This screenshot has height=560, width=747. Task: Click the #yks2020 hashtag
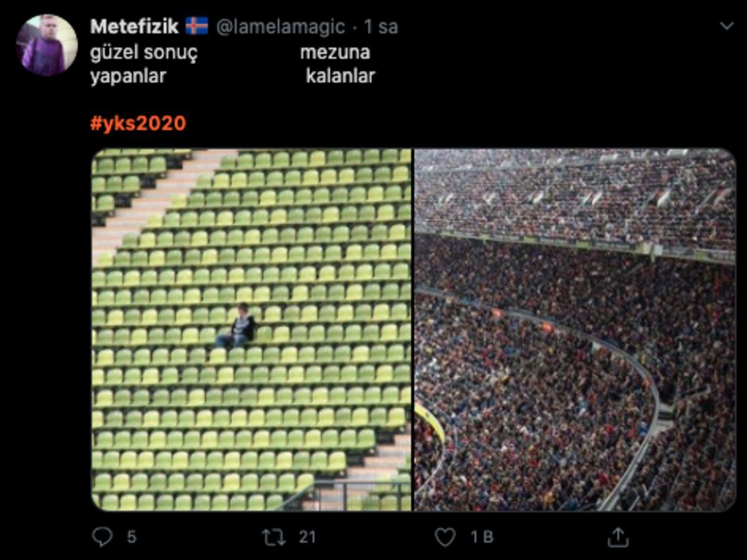(138, 123)
